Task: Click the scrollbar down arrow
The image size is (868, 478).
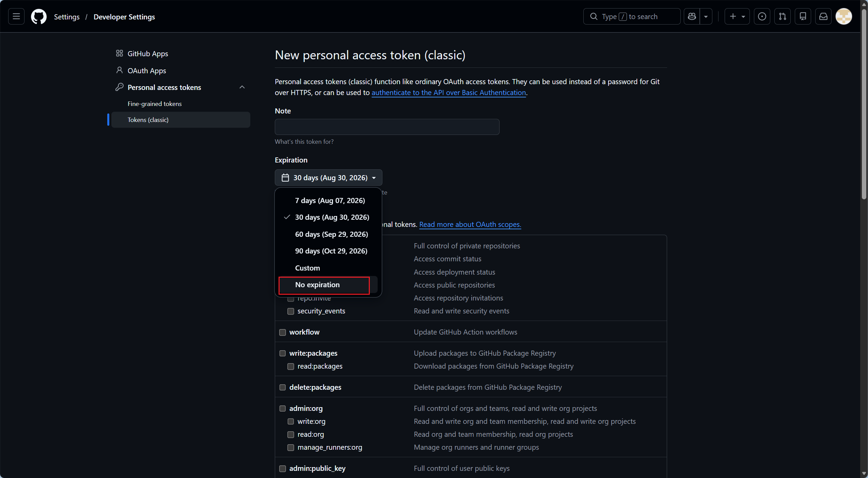Action: click(x=864, y=474)
